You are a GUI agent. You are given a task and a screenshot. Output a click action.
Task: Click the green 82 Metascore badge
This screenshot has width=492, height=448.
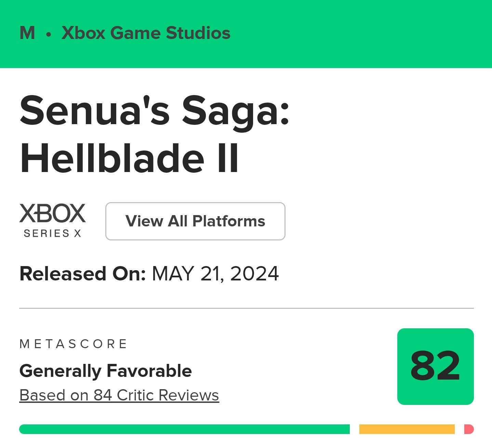tap(435, 367)
